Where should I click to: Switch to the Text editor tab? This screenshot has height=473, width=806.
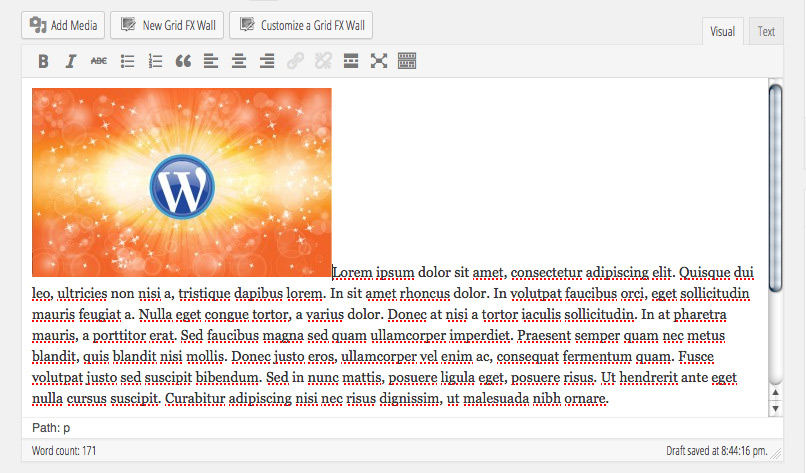[765, 31]
